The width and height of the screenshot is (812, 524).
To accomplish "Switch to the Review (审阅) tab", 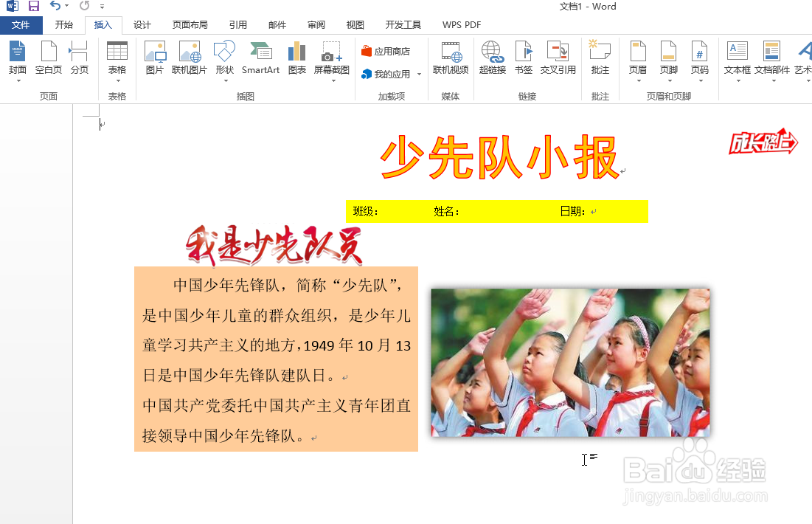I will tap(316, 25).
